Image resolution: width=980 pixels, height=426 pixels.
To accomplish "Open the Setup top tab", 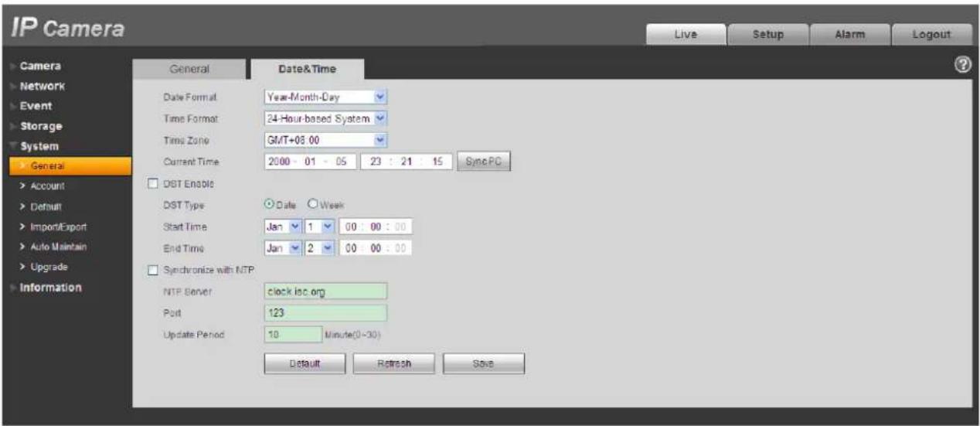I will click(770, 33).
